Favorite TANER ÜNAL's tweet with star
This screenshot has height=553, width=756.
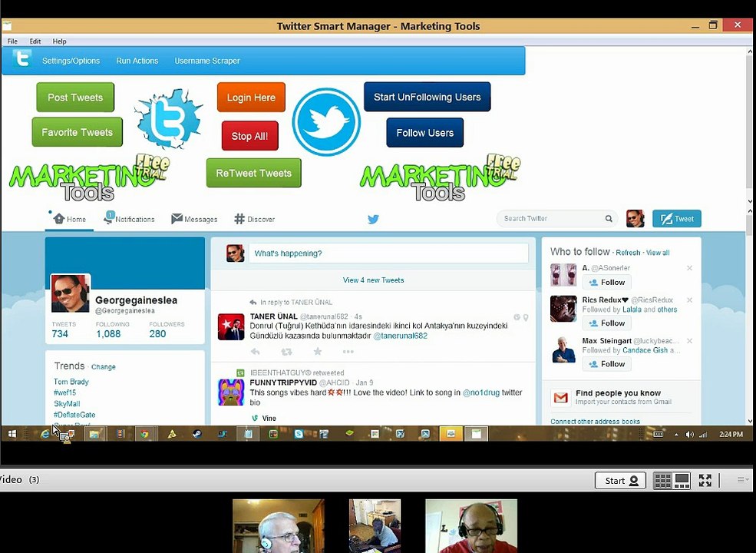pyautogui.click(x=318, y=351)
